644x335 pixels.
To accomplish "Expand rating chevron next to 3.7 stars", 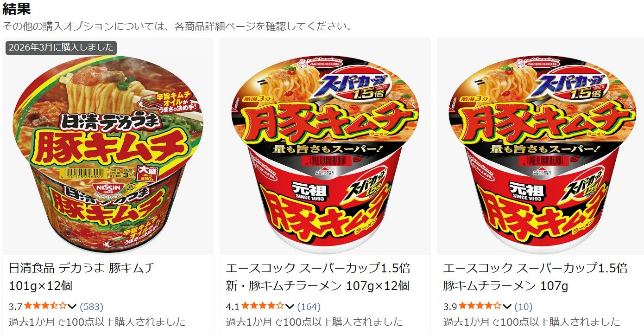I will click(x=72, y=306).
